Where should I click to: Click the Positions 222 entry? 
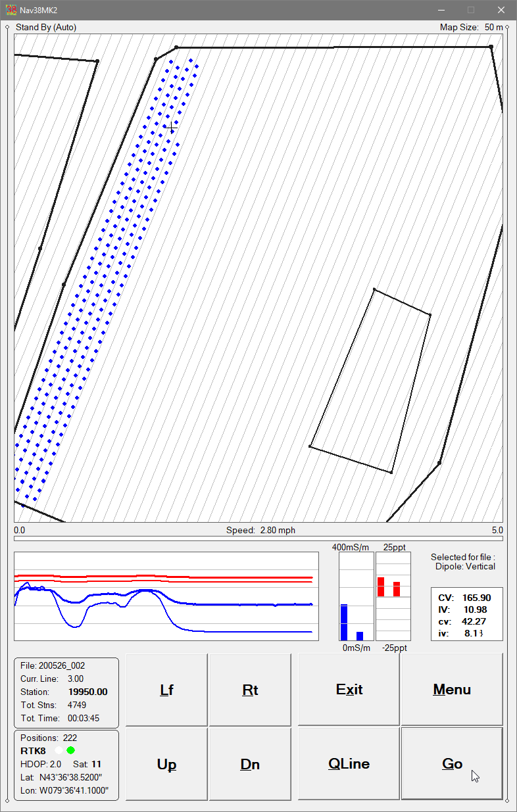pos(49,738)
